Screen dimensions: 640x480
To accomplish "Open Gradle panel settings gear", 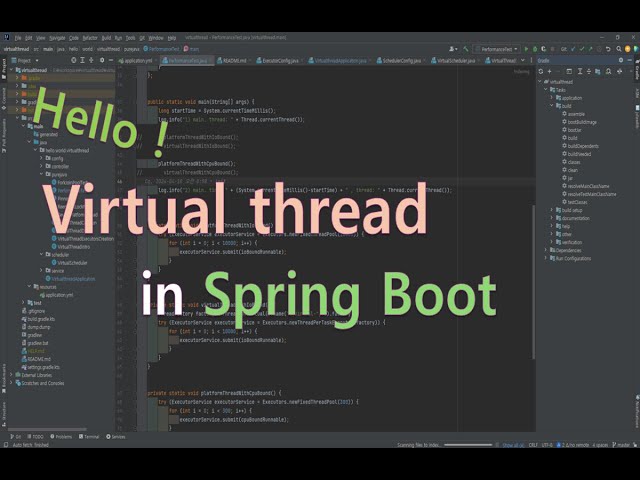I will [x=621, y=60].
